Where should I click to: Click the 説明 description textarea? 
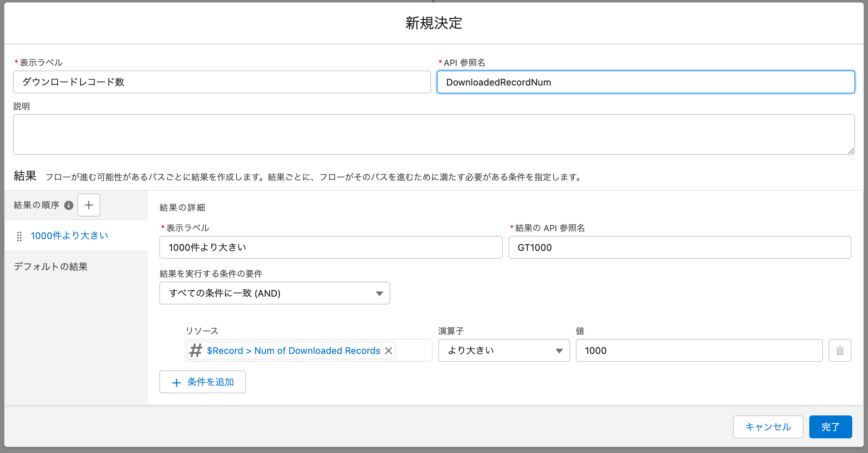(x=433, y=135)
